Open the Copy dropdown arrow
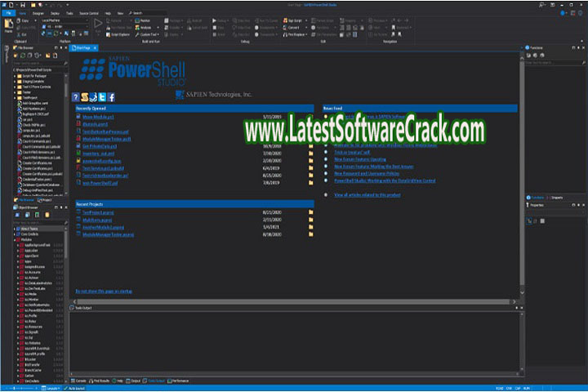The height and width of the screenshot is (392, 588). click(35, 20)
